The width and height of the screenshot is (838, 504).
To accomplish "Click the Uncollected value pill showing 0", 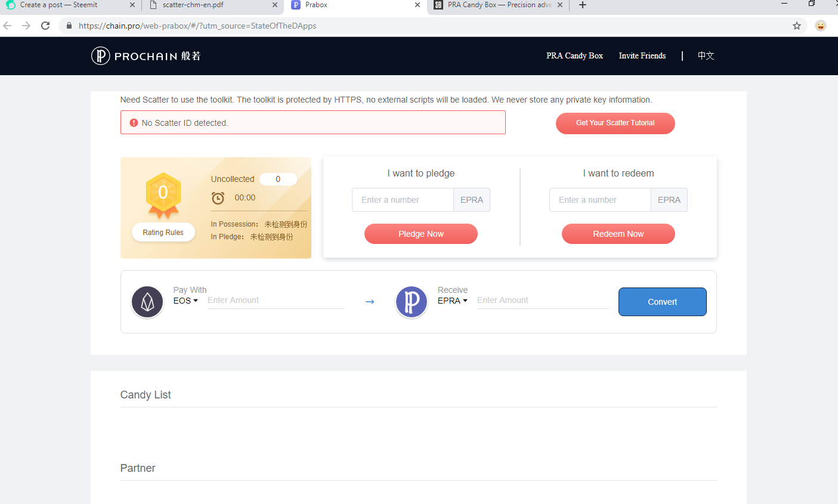I will [278, 179].
